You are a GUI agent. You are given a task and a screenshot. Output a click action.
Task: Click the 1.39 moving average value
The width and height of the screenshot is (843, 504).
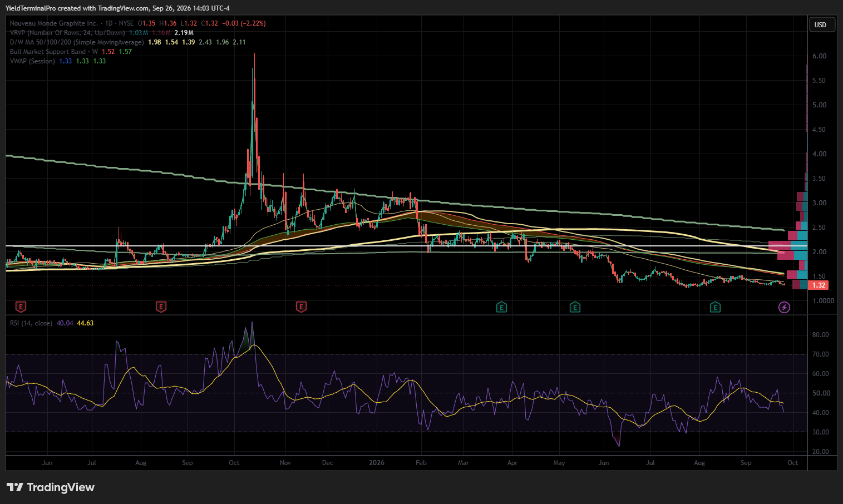189,42
